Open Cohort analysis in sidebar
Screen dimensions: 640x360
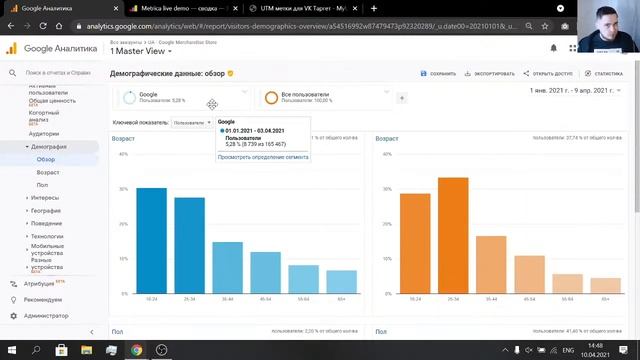point(44,116)
